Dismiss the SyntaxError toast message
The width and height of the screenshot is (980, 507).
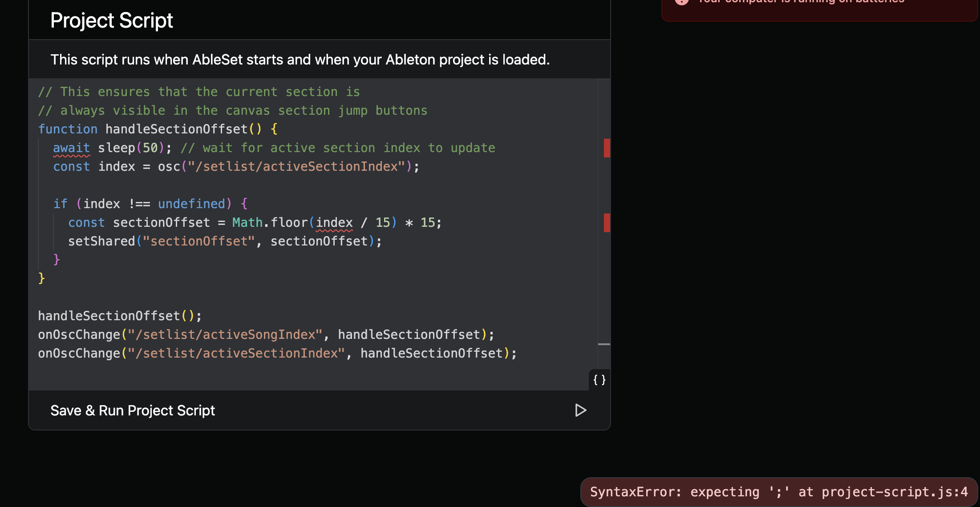click(x=778, y=492)
